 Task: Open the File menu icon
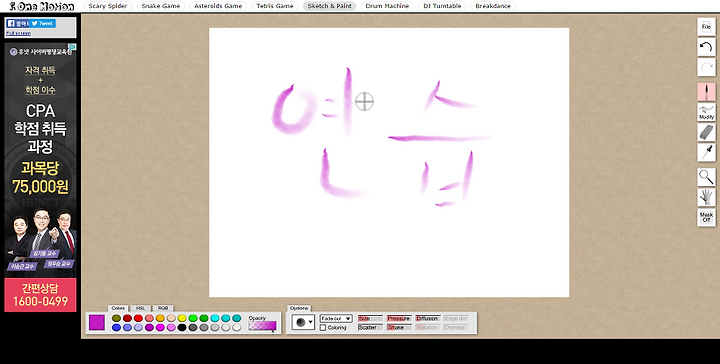click(x=706, y=27)
